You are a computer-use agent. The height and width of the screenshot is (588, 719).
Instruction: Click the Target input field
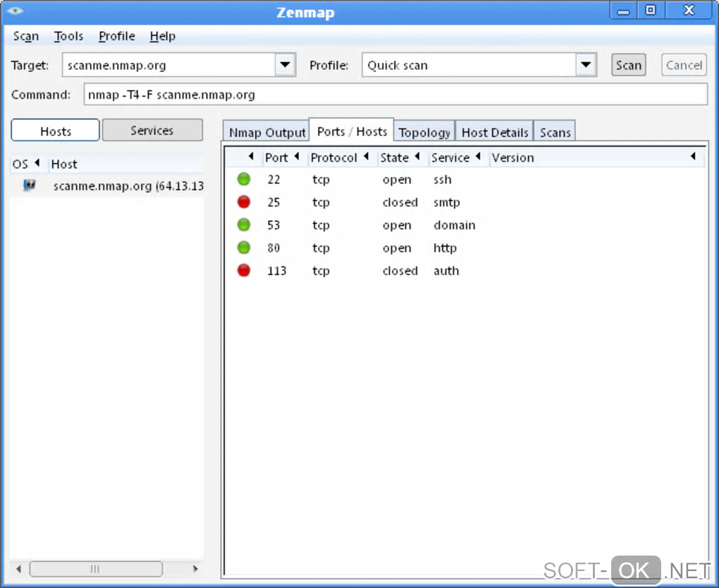pos(168,65)
